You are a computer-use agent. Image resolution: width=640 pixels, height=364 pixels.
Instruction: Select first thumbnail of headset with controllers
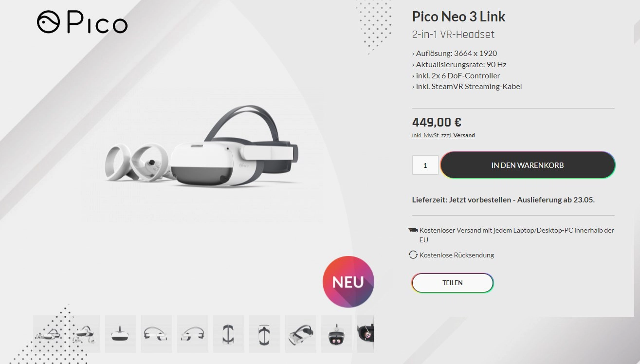tap(49, 334)
